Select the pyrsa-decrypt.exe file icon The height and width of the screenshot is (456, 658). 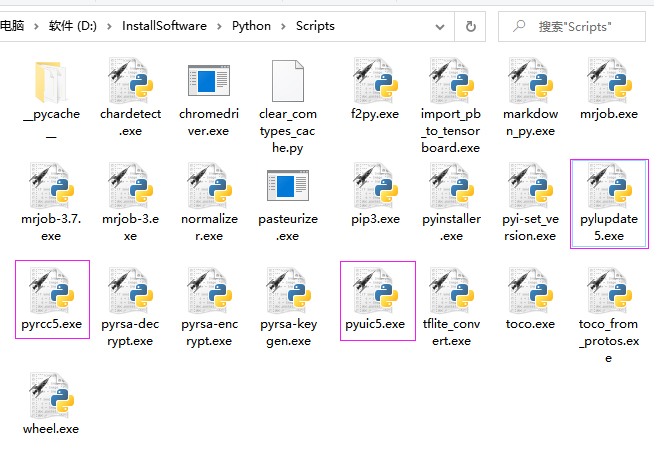tap(130, 291)
